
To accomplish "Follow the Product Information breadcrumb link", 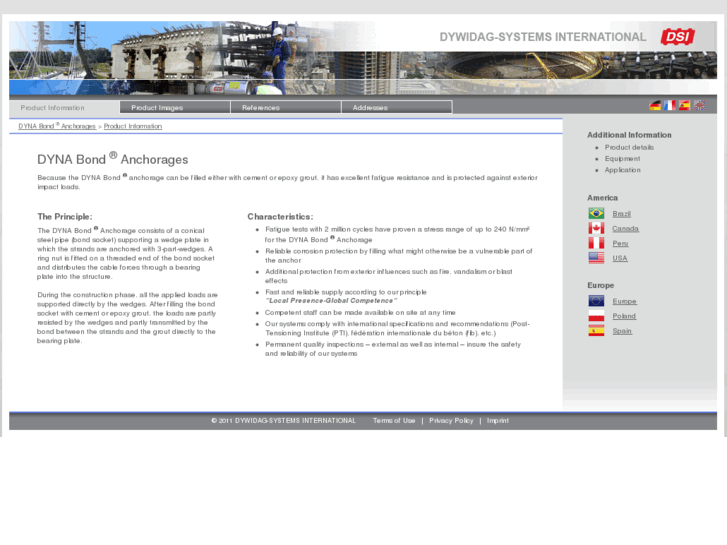I will tap(133, 126).
